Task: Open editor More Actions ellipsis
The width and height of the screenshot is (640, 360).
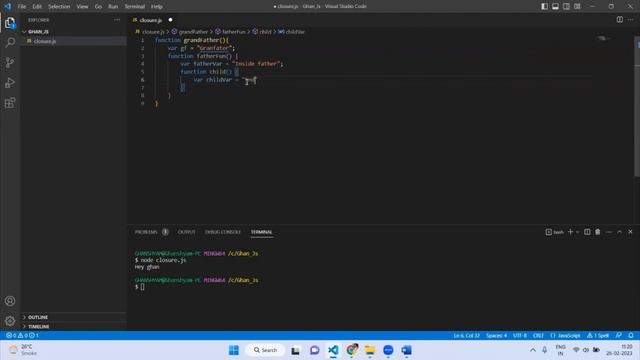Action: click(631, 20)
